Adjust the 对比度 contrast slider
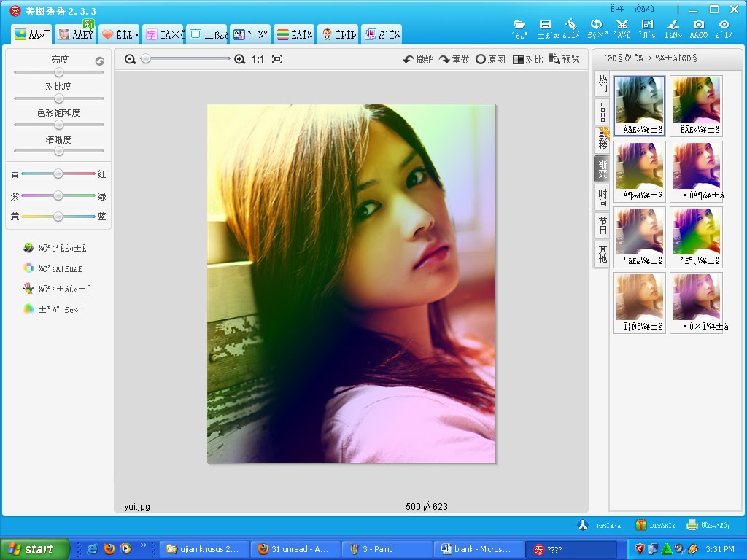 click(x=58, y=98)
